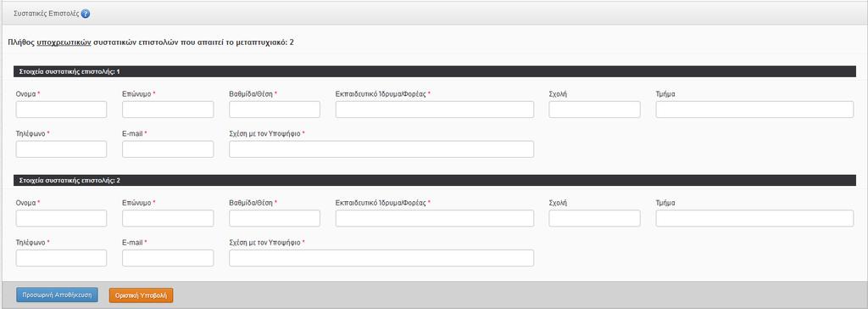Click the E-mail field of letter 1
868x309 pixels.
pos(168,149)
